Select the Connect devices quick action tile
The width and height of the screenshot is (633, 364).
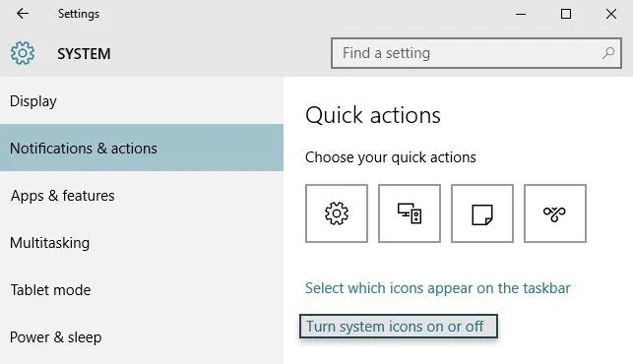[410, 213]
